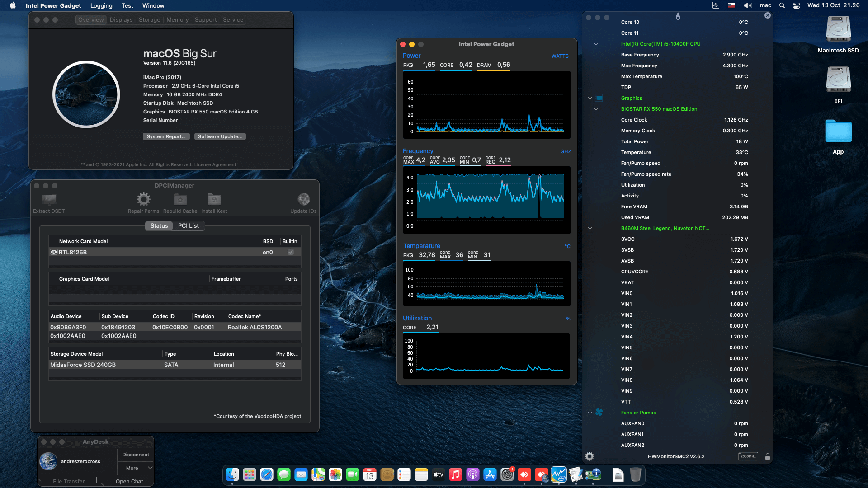Click Update IDs icon in DPCIManager
Image resolution: width=868 pixels, height=488 pixels.
(x=304, y=199)
